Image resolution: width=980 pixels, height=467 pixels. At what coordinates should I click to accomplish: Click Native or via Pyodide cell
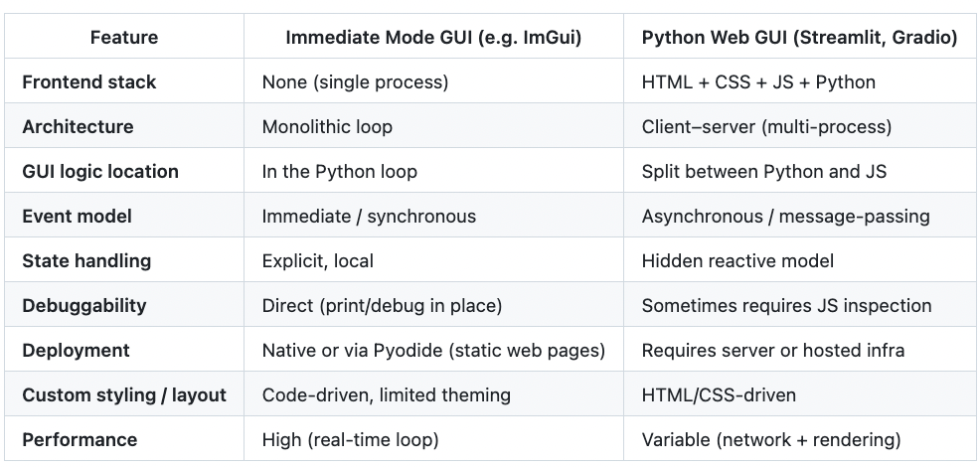433,350
